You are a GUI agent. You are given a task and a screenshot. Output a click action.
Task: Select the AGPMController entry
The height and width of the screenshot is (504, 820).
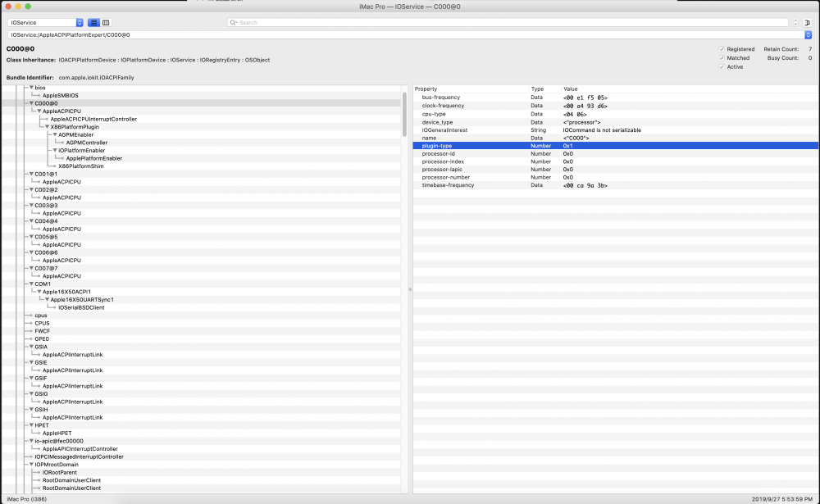click(x=86, y=143)
